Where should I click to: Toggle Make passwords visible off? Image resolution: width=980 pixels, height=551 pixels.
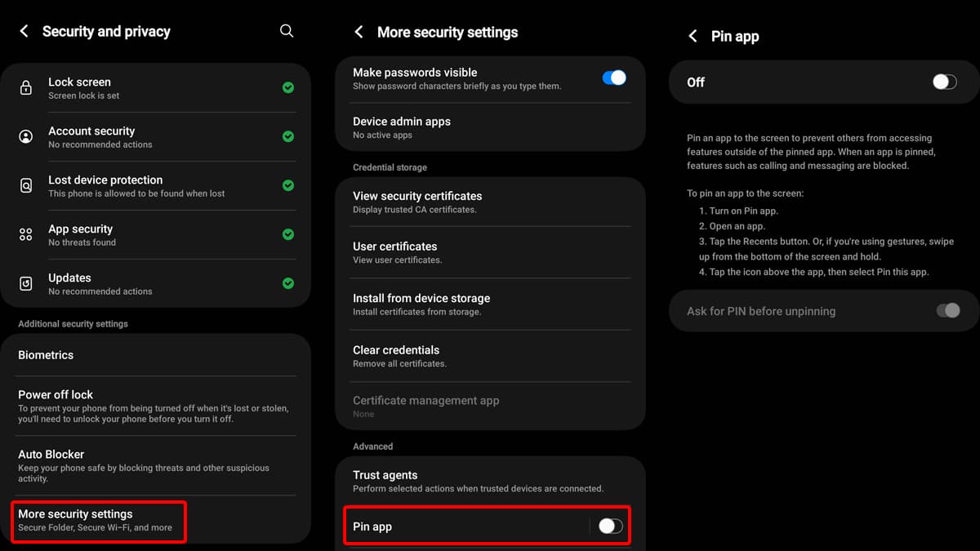[x=614, y=78]
